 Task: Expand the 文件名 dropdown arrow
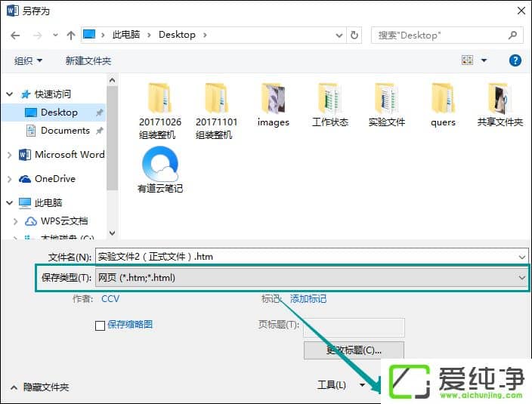(522, 257)
